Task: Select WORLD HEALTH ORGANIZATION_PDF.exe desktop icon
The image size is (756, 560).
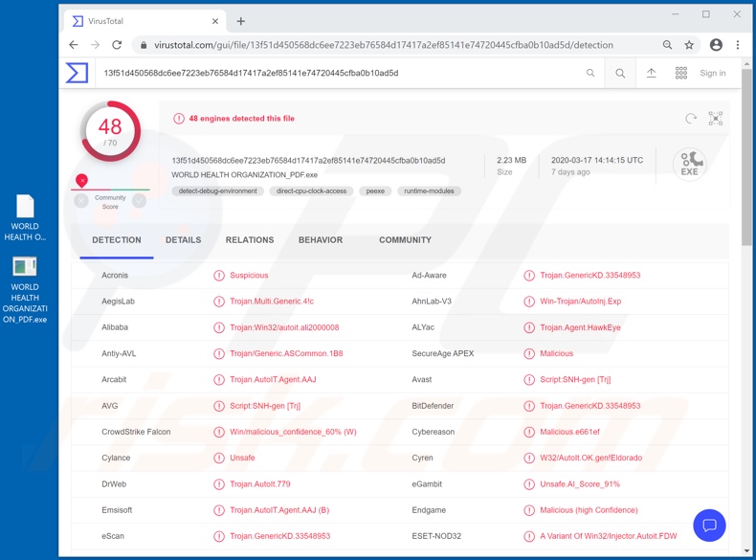Action: pyautogui.click(x=25, y=290)
